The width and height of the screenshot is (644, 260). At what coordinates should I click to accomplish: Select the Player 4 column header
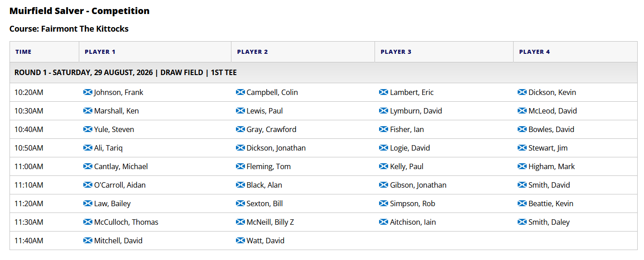pyautogui.click(x=576, y=52)
